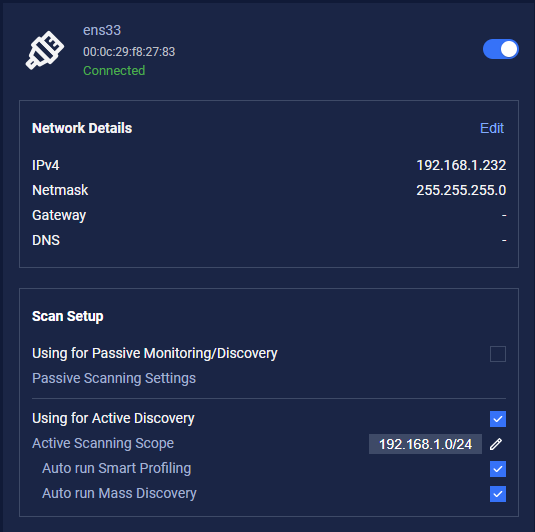Click the pencil icon beside scanning scope
This screenshot has width=535, height=532.
pyautogui.click(x=496, y=444)
